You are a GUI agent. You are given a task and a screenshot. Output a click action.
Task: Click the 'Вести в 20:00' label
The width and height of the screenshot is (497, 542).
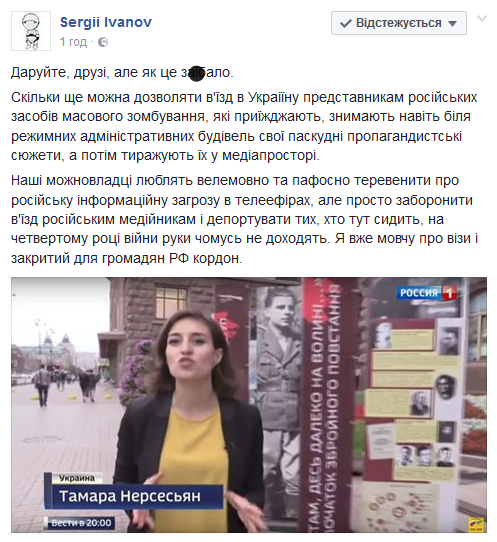(80, 523)
